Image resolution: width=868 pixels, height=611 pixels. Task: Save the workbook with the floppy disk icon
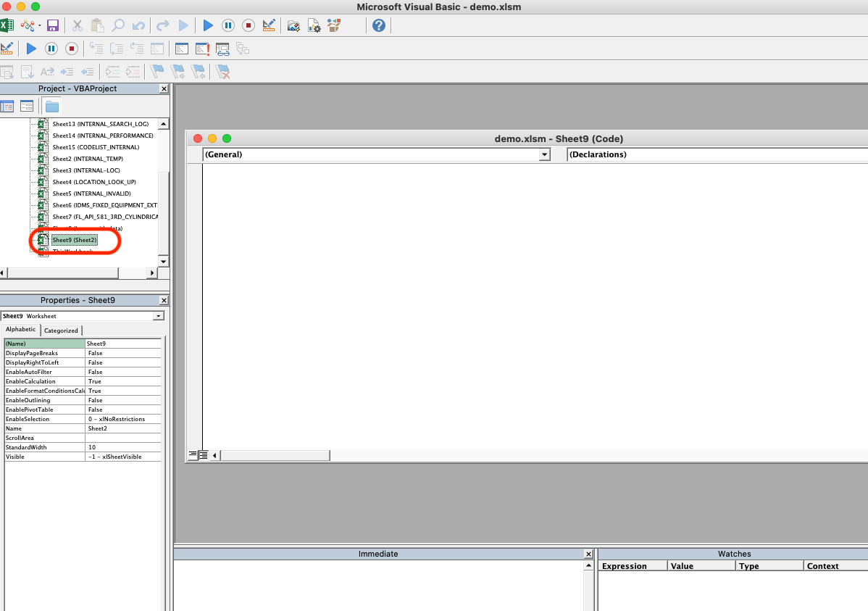[x=53, y=25]
